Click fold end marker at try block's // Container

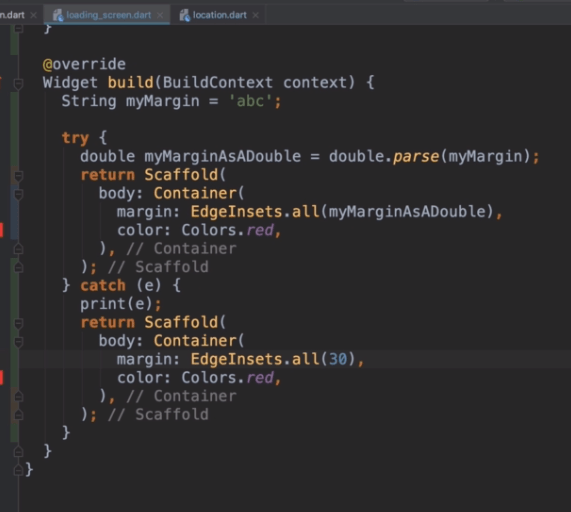coord(18,249)
